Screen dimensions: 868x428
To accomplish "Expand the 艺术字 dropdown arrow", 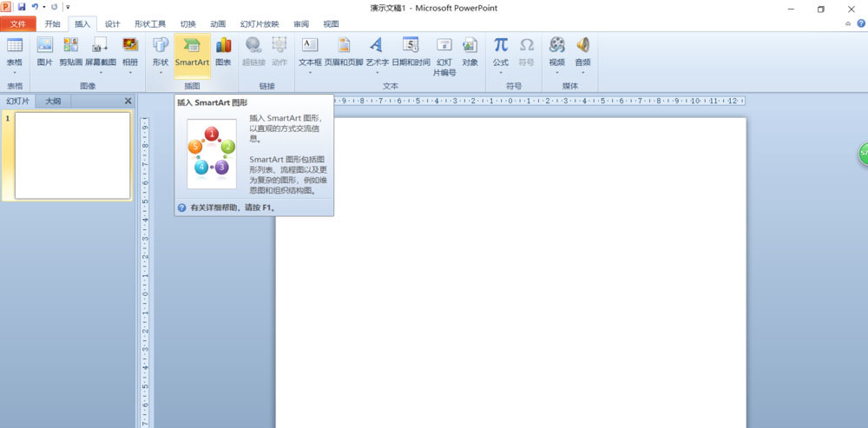I will [377, 73].
